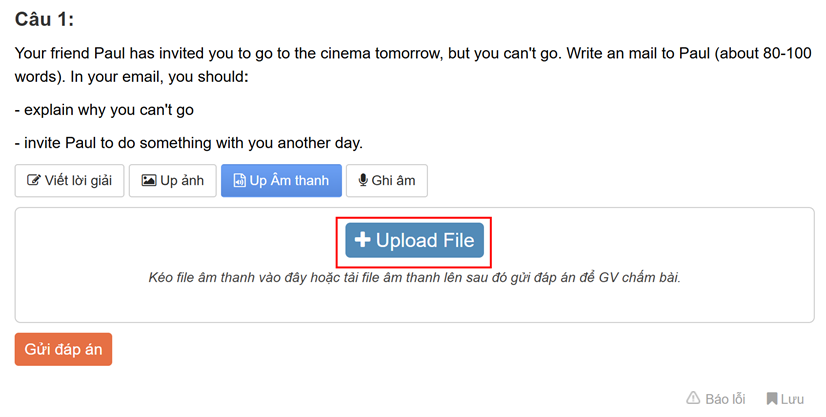
Task: Click the Câu 1 heading
Action: pyautogui.click(x=45, y=19)
